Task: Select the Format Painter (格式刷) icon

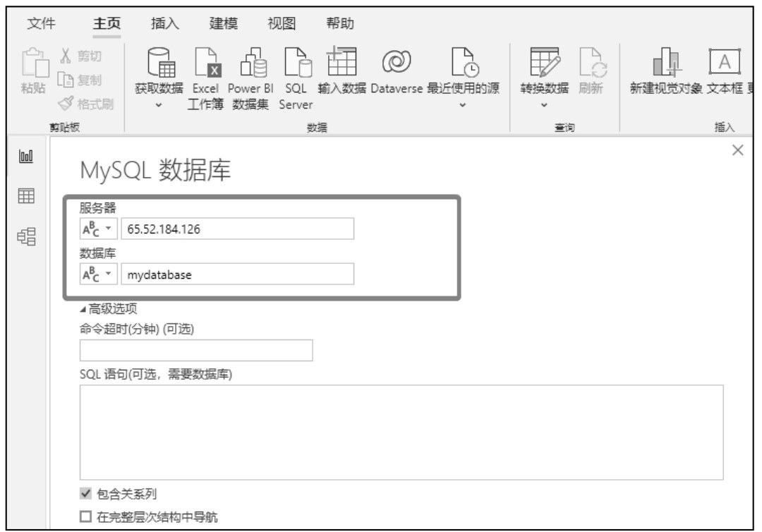Action: pyautogui.click(x=66, y=103)
